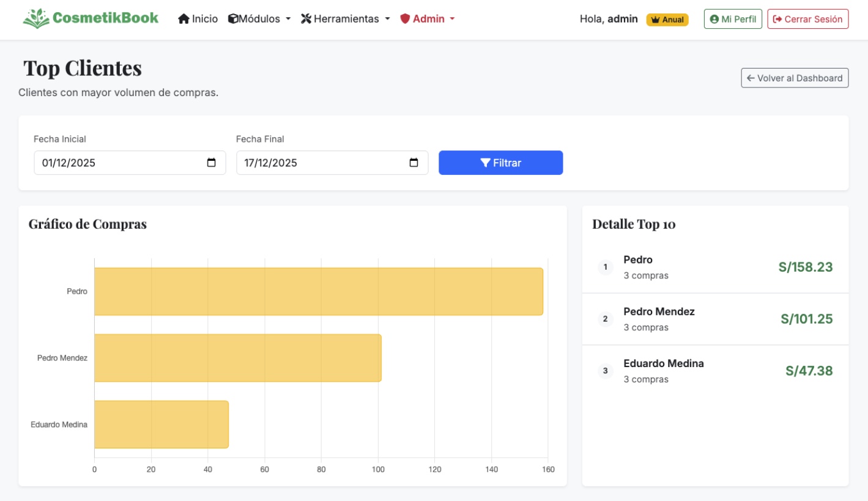Open Mi Perfil page

[733, 19]
